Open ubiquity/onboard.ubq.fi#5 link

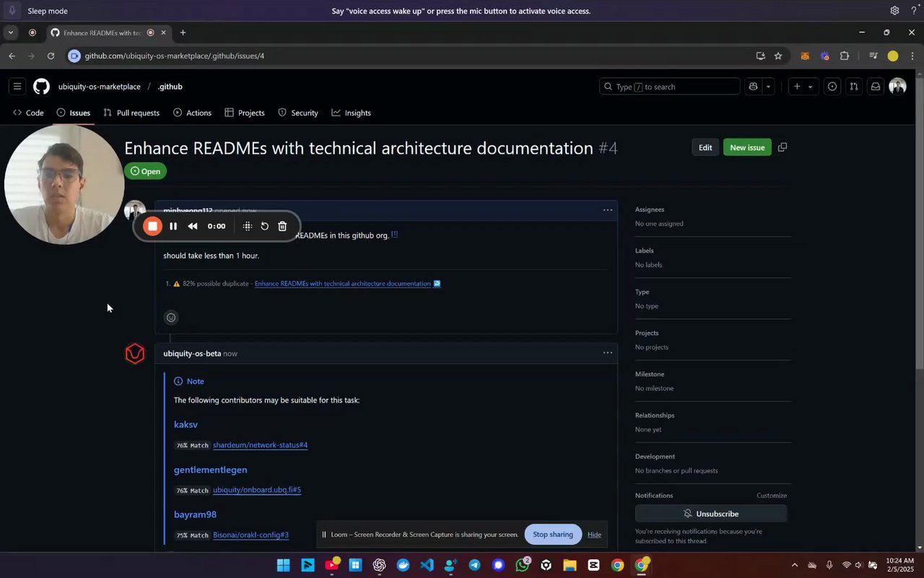257,490
